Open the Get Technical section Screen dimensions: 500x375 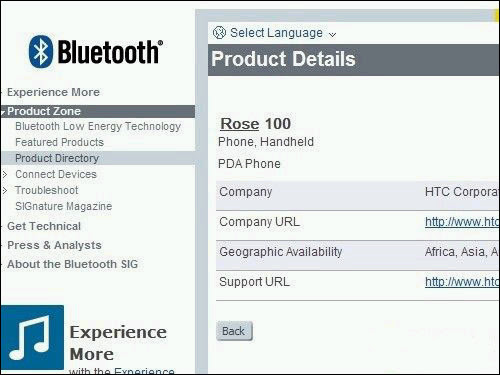click(44, 226)
